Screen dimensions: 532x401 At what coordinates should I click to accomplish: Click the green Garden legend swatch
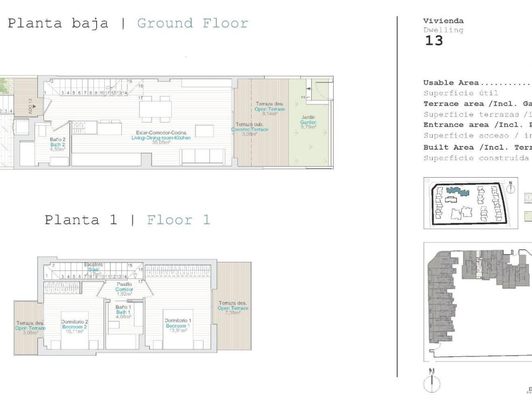pyautogui.click(x=528, y=216)
